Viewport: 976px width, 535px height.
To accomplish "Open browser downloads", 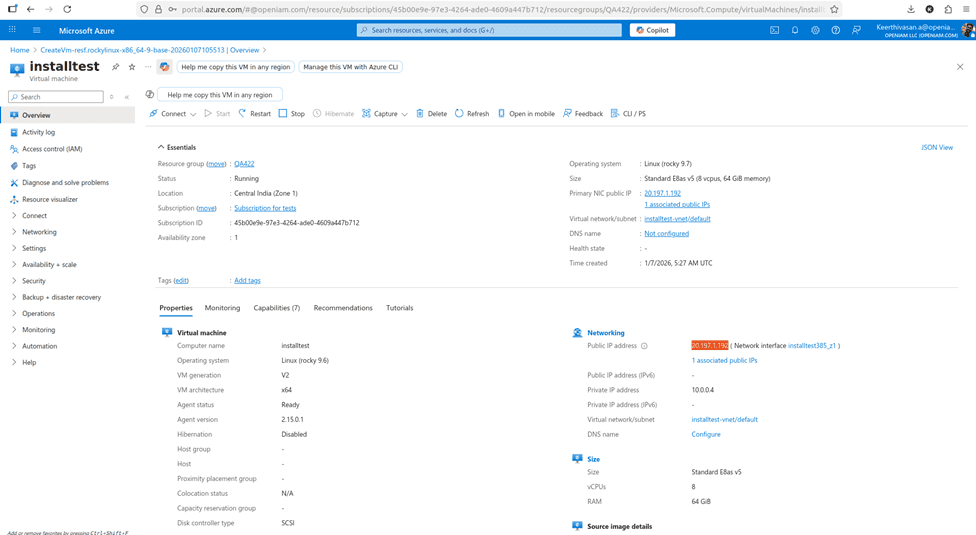I will (911, 9).
